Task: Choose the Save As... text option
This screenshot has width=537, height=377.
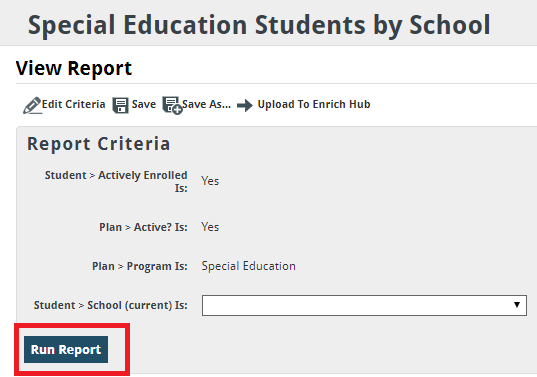Action: coord(207,104)
